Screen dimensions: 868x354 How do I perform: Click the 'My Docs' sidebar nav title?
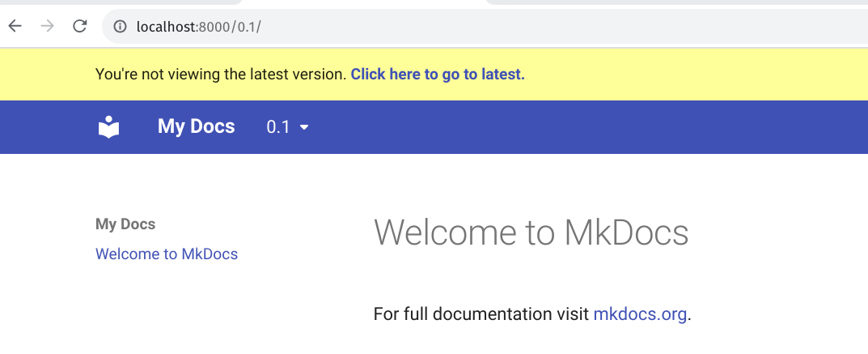tap(125, 224)
